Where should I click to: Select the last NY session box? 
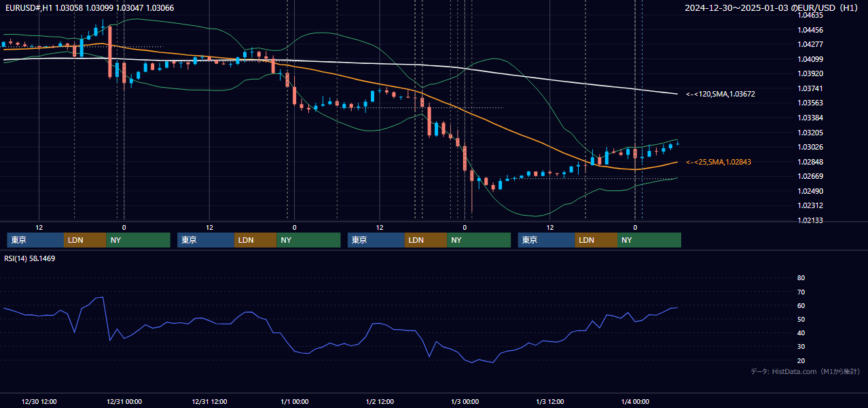point(649,240)
